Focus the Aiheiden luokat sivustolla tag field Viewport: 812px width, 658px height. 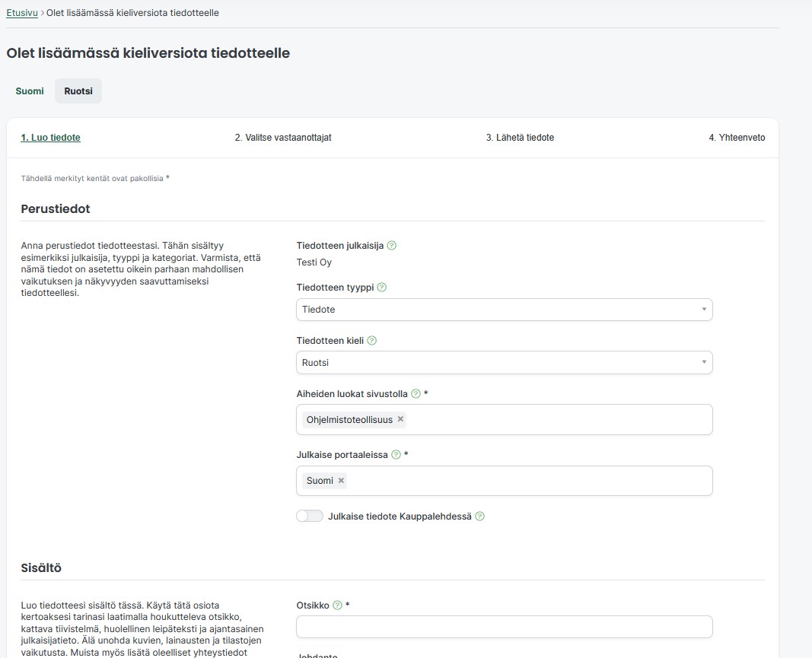tap(505, 420)
